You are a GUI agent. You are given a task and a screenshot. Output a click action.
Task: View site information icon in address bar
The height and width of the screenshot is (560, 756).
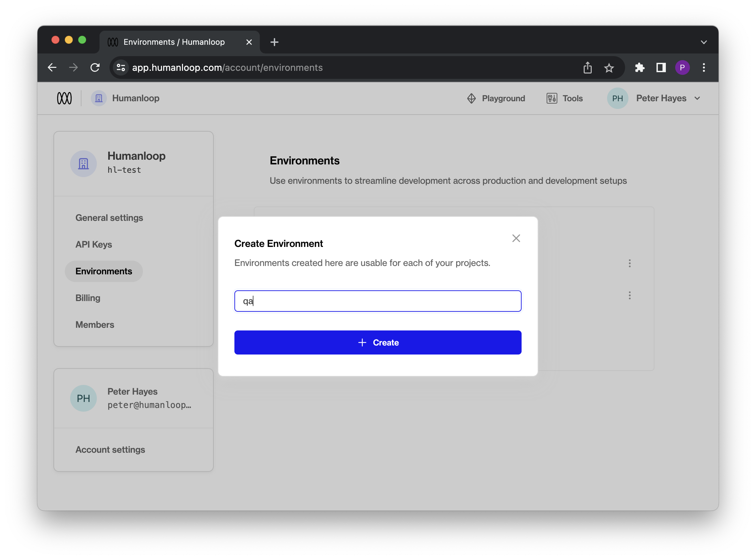(121, 67)
